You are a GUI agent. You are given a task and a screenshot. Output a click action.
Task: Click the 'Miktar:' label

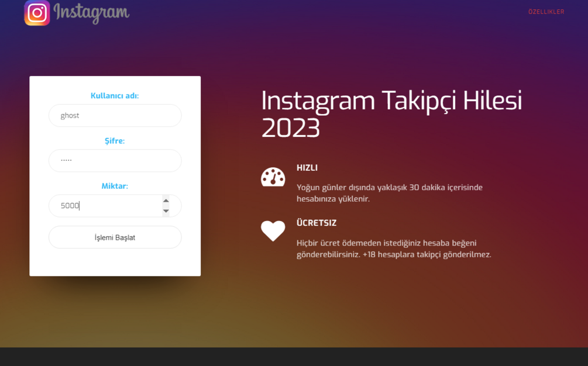(115, 186)
